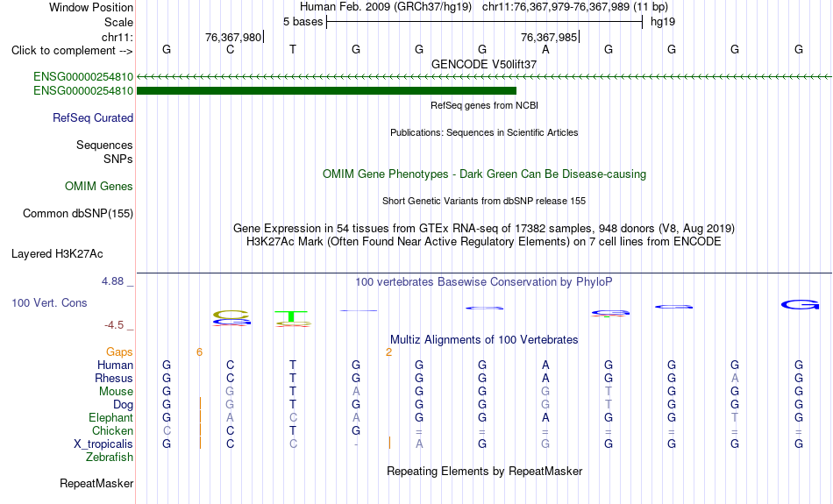Open 'Publications: Sequences in Scientific Articles' title
Screen dimensions: 833x504
tap(484, 132)
